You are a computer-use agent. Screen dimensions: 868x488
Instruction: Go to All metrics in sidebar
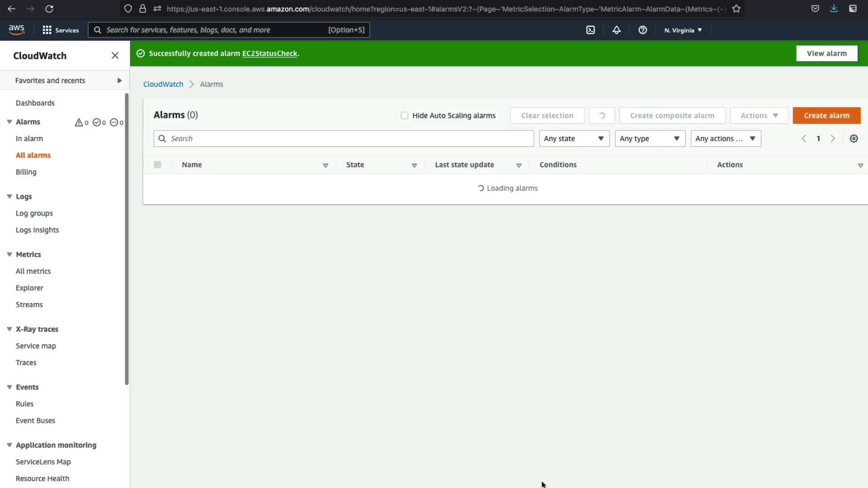33,271
